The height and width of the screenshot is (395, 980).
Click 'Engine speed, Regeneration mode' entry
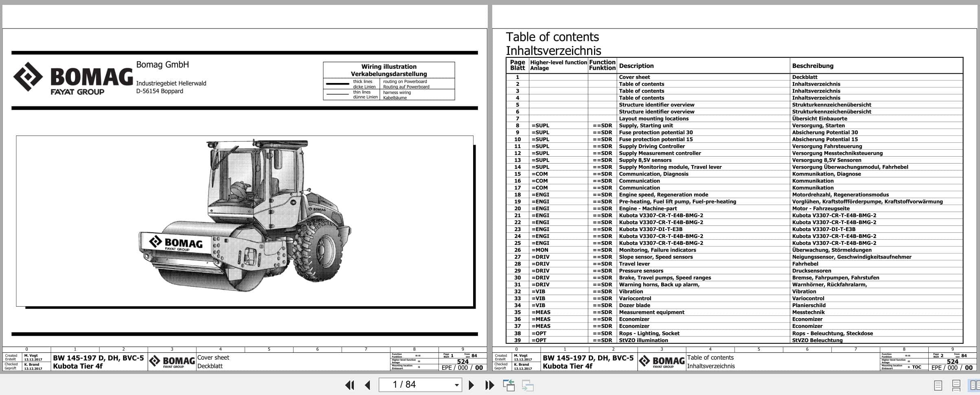[663, 195]
